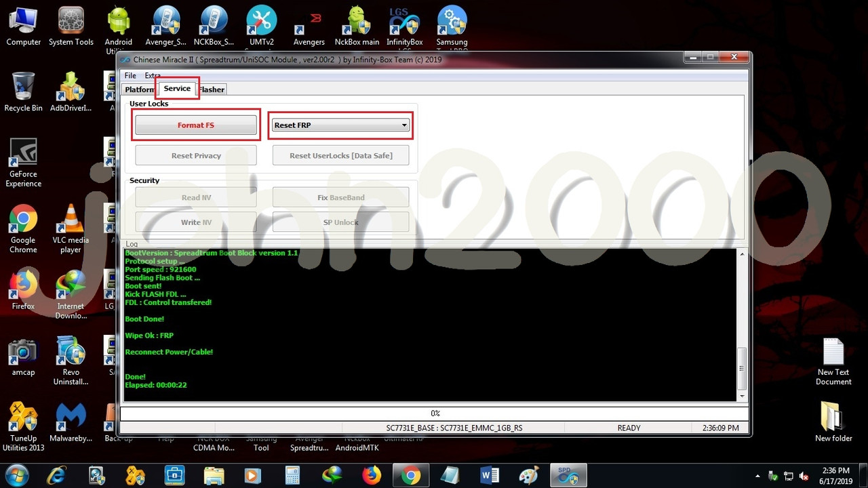This screenshot has width=868, height=488.
Task: Click the Windows Start button
Action: point(16,475)
